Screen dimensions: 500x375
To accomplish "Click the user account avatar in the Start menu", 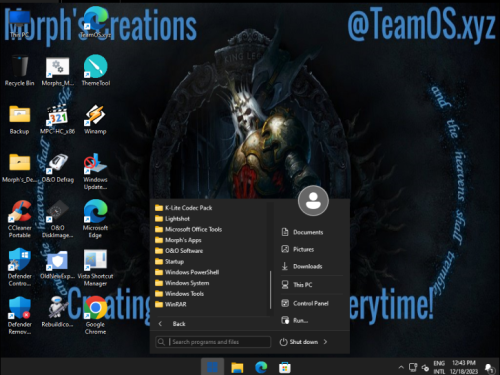I will click(313, 201).
